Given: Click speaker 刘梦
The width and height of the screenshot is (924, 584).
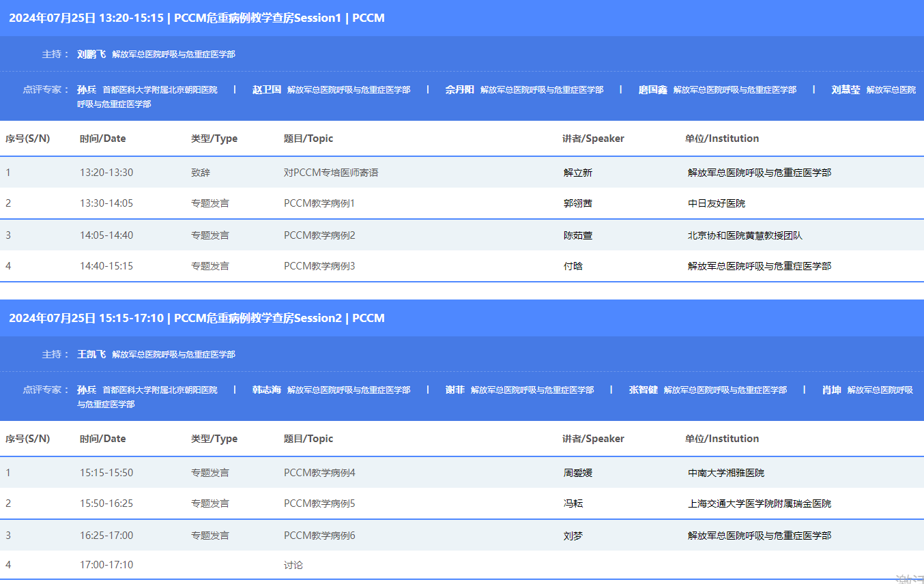Looking at the screenshot, I should (x=573, y=536).
